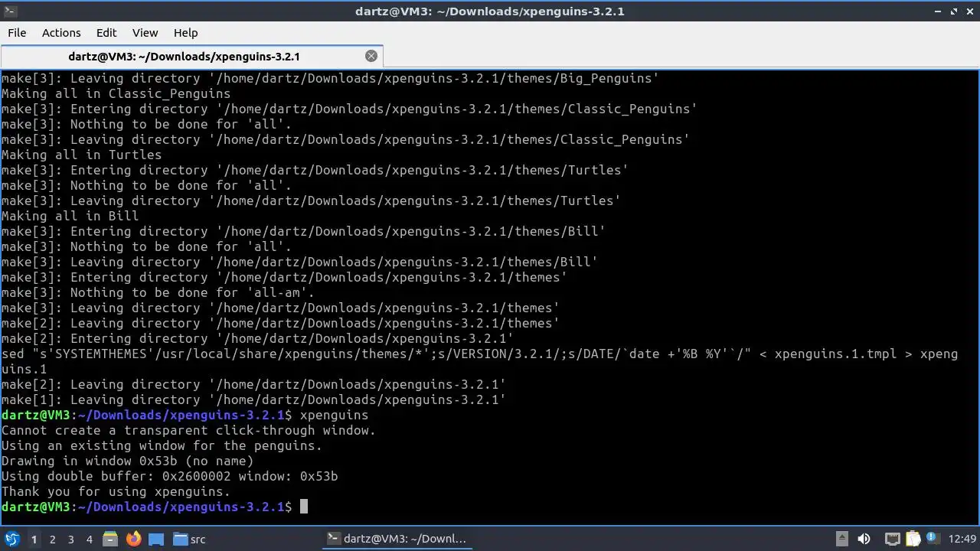This screenshot has width=980, height=551.
Task: Open the View menu
Action: coord(145,33)
